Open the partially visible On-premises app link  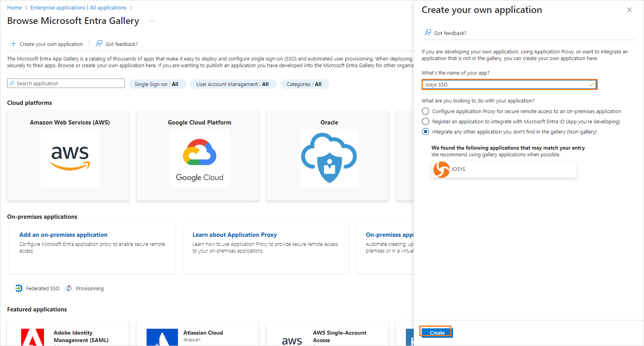click(389, 234)
